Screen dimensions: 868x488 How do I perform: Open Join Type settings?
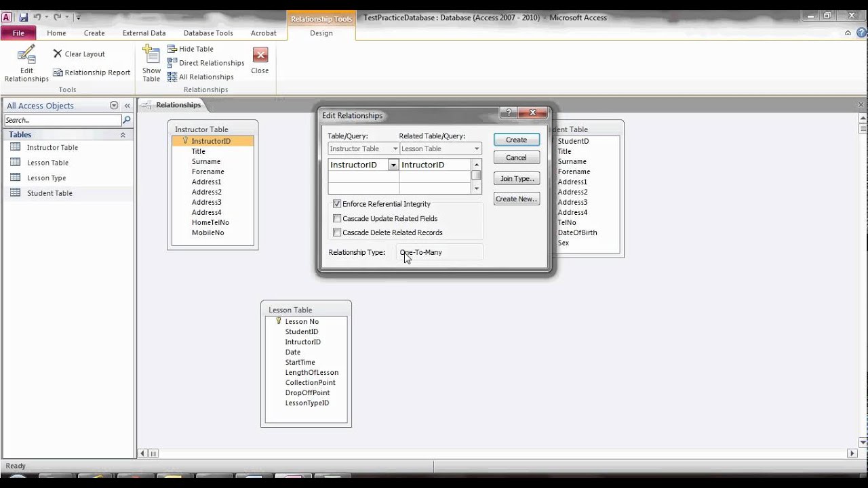pos(516,178)
